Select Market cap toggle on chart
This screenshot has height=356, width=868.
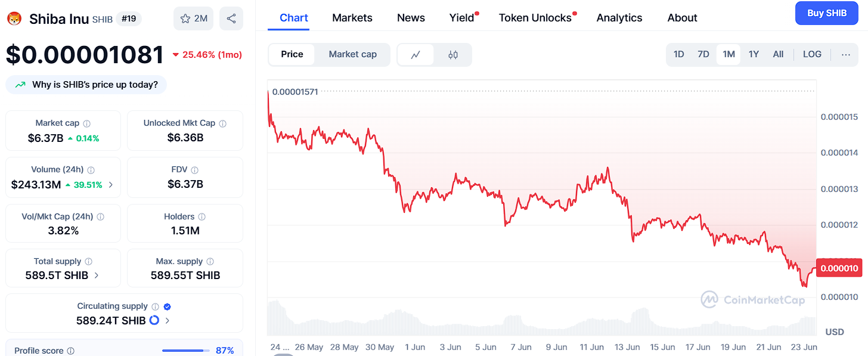353,54
